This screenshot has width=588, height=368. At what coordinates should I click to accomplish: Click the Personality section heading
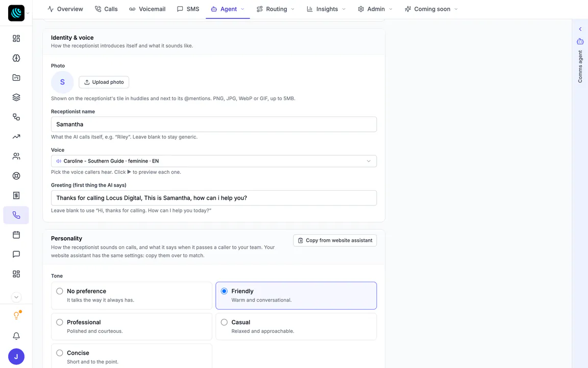click(66, 239)
